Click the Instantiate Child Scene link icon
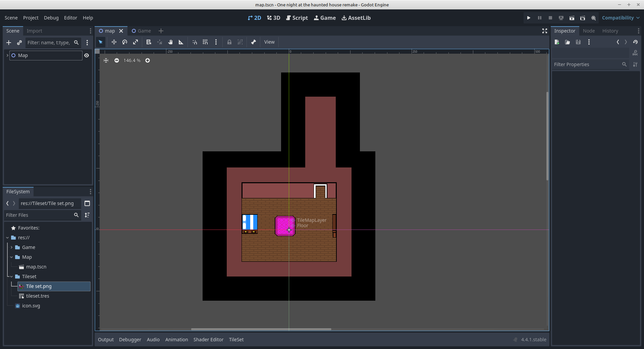Image resolution: width=644 pixels, height=349 pixels. pos(19,43)
